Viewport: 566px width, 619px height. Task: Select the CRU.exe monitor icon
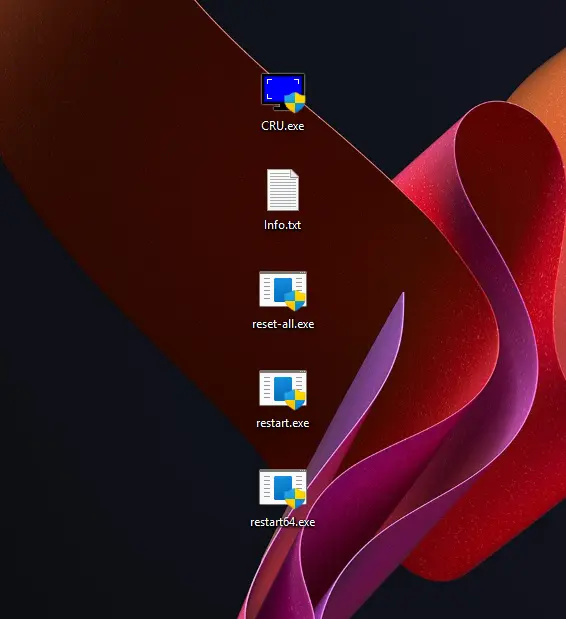[283, 92]
